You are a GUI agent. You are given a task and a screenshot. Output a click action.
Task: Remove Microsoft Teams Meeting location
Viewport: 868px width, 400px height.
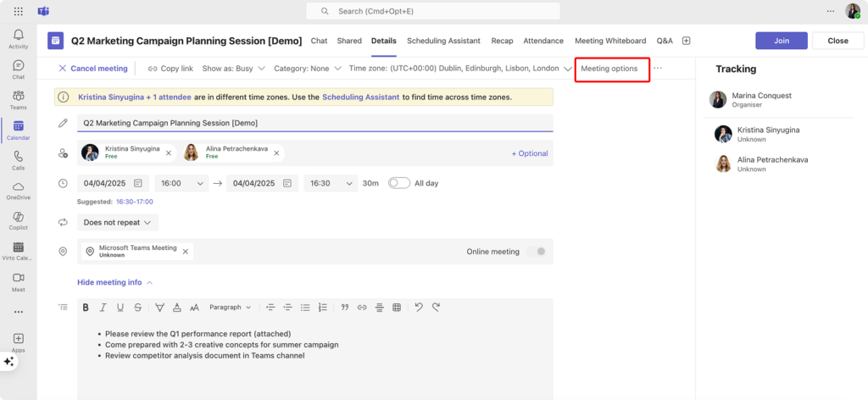186,252
